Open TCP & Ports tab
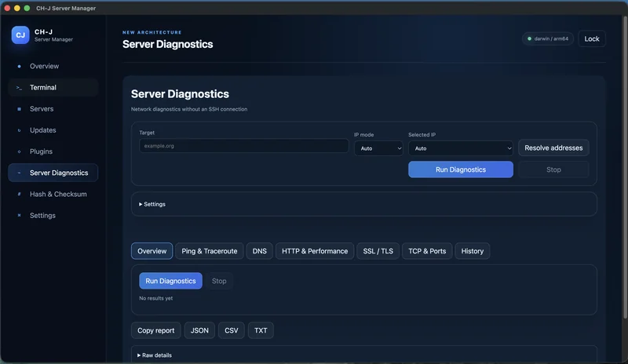The width and height of the screenshot is (628, 364). click(x=427, y=251)
